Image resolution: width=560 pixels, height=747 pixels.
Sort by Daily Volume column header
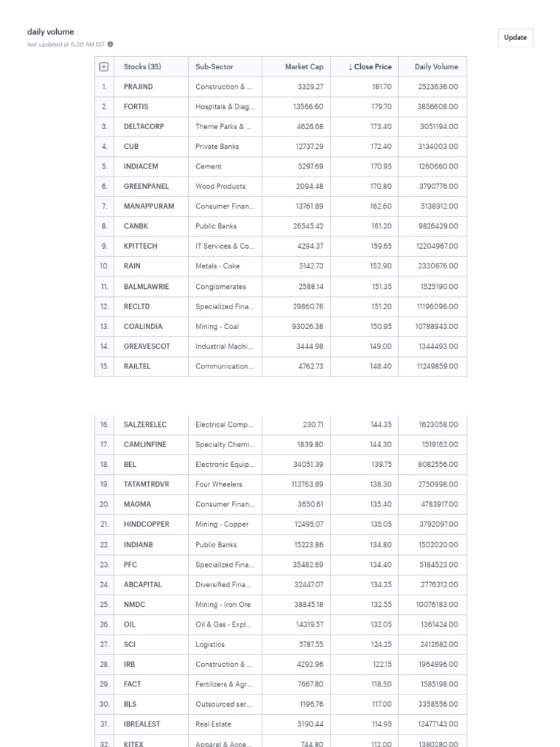[436, 66]
